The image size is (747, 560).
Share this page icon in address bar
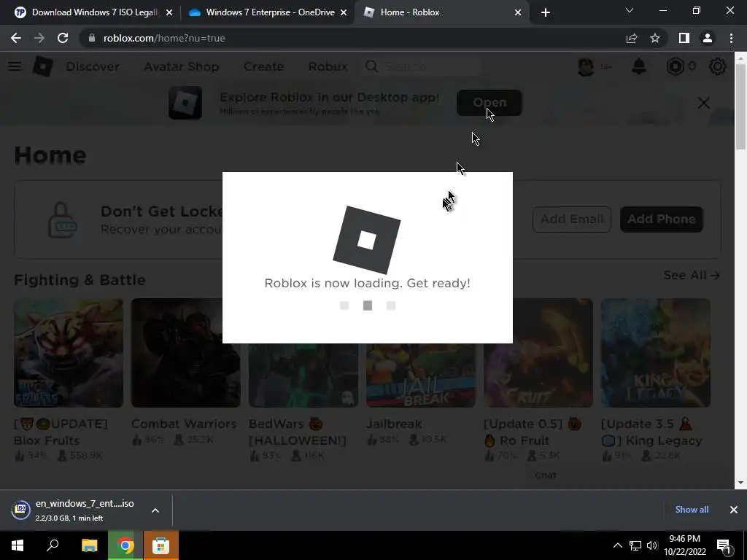[x=632, y=38]
